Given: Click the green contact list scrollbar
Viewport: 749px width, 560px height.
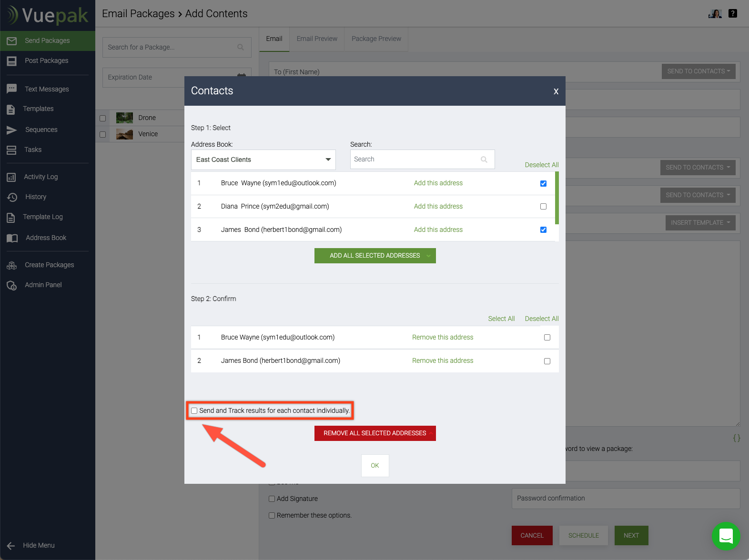Looking at the screenshot, I should click(557, 198).
